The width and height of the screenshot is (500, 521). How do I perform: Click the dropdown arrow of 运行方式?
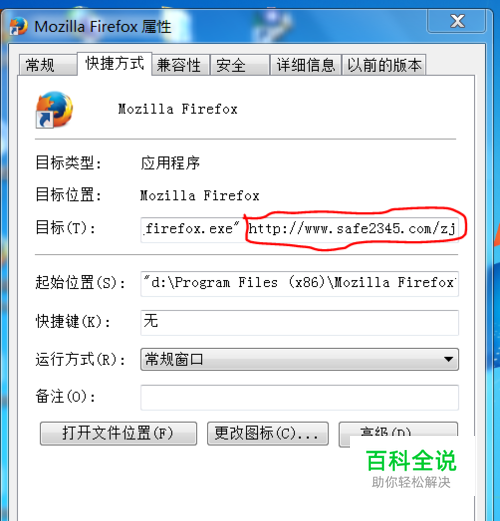pyautogui.click(x=448, y=359)
